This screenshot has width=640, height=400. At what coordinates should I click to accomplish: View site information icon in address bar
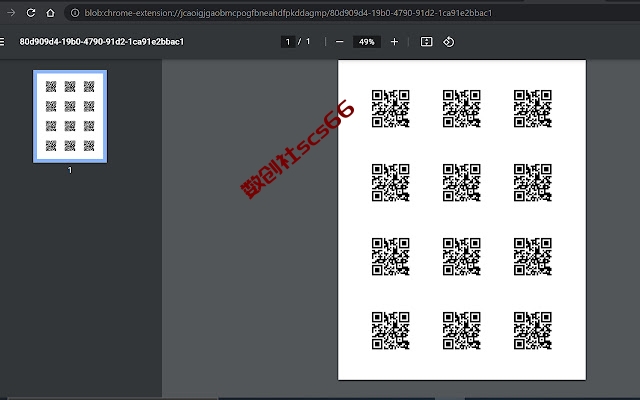[x=75, y=13]
